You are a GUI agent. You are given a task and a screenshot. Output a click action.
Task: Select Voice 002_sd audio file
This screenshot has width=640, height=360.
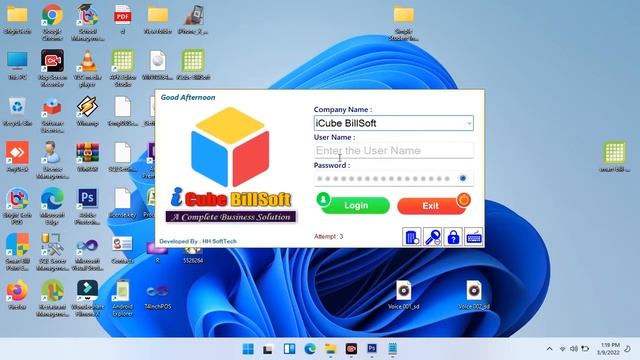pos(474,295)
